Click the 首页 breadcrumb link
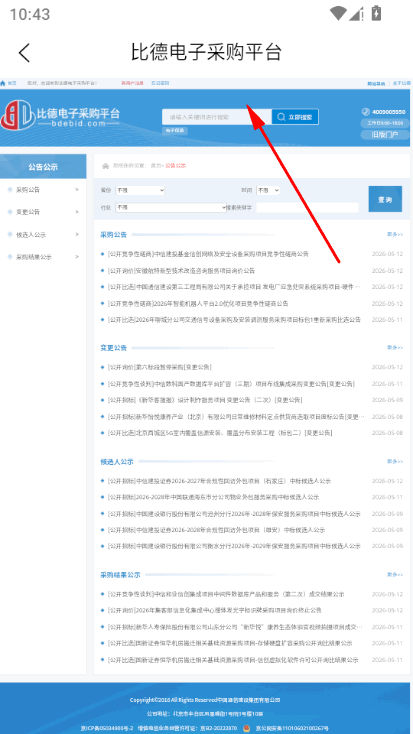Image resolution: width=413 pixels, height=734 pixels. pos(155,166)
